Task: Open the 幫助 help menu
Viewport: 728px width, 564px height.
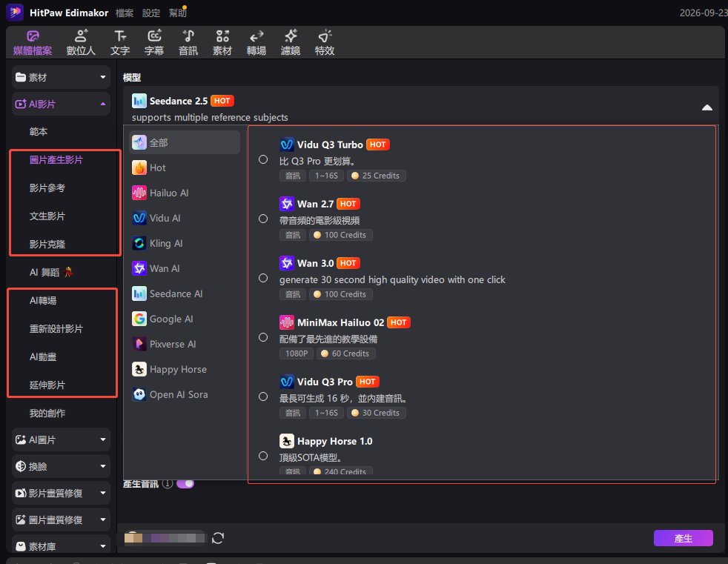Action: click(x=177, y=13)
